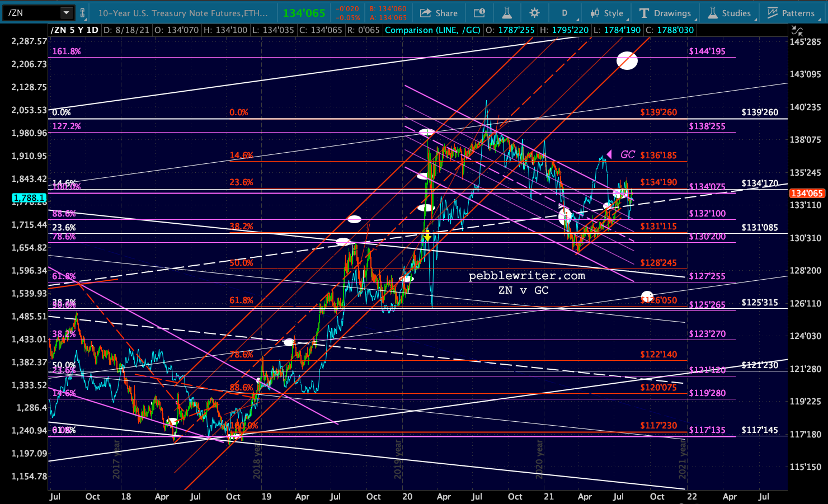Open the Patterns menu
This screenshot has height=504, width=828.
pyautogui.click(x=791, y=13)
